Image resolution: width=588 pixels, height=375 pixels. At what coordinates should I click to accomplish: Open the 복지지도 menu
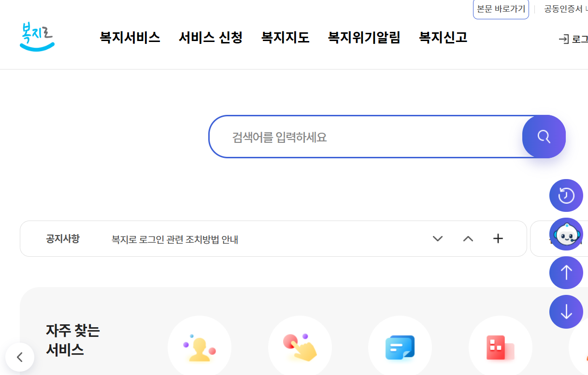286,38
